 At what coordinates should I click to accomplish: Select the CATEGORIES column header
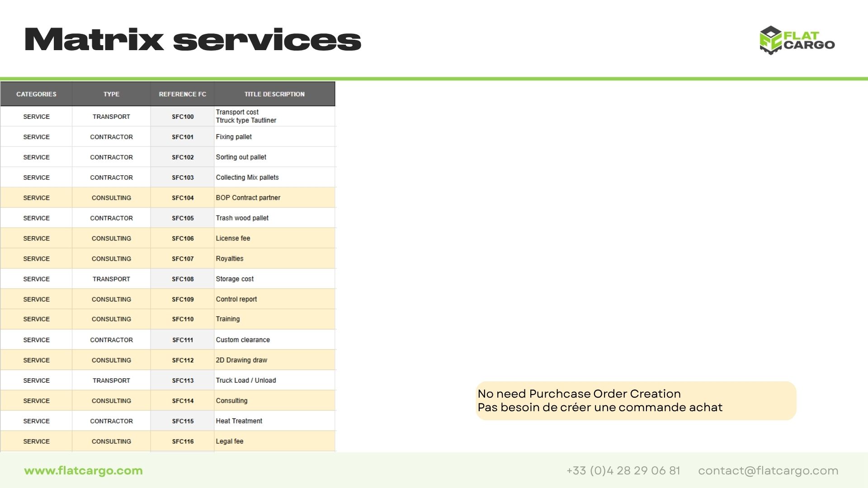click(36, 94)
